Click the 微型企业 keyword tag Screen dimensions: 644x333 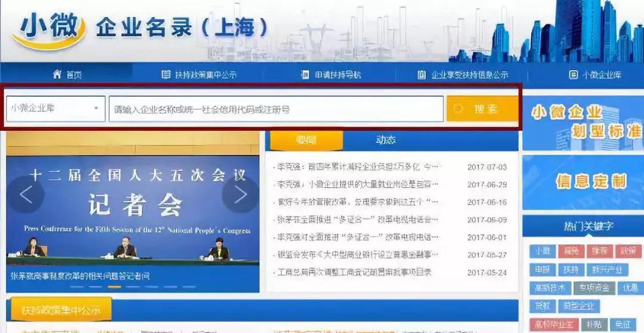point(578,306)
